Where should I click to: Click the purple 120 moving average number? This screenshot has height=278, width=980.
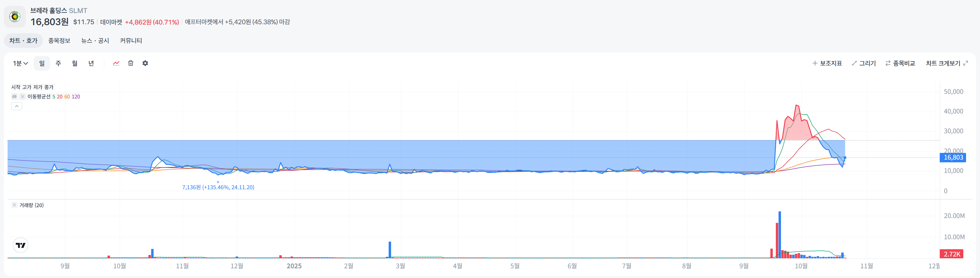point(76,97)
